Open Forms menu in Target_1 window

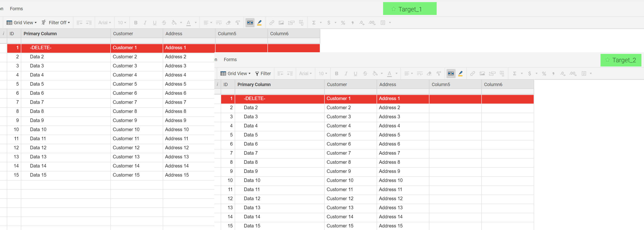[x=17, y=9]
